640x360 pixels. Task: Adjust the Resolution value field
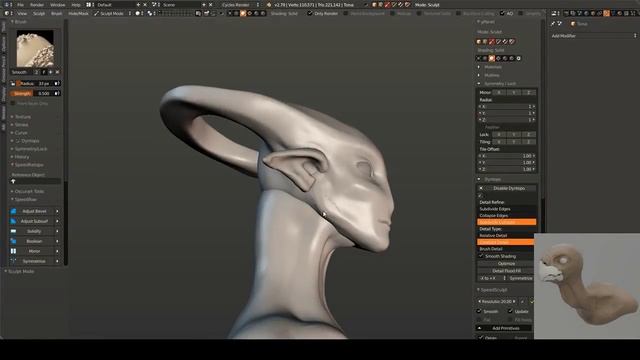[x=497, y=302]
